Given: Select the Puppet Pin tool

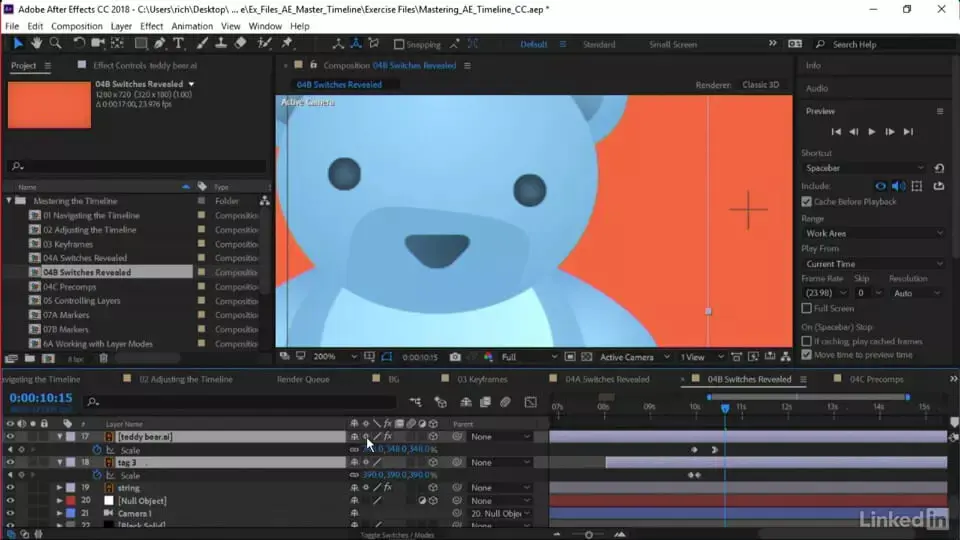Looking at the screenshot, I should (x=287, y=43).
